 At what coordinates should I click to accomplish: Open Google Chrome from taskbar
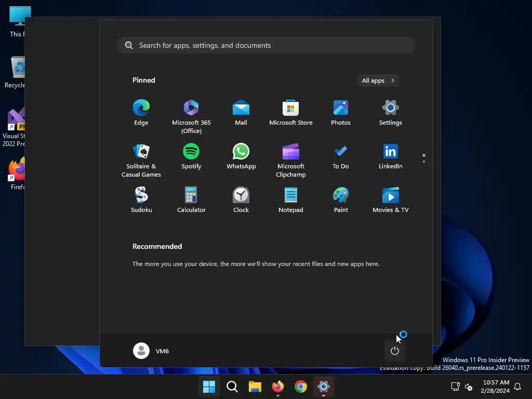point(301,387)
